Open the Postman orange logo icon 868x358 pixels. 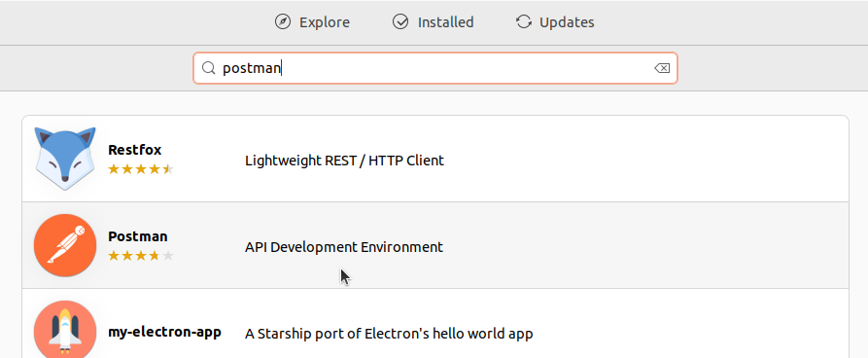click(x=65, y=245)
